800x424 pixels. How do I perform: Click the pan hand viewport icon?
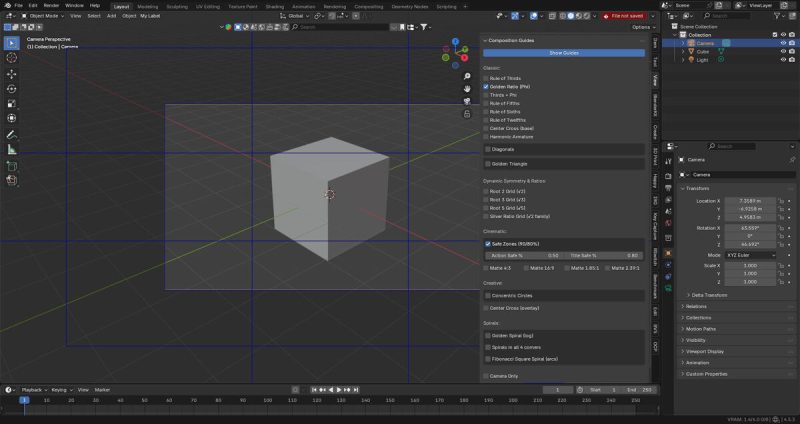point(468,88)
